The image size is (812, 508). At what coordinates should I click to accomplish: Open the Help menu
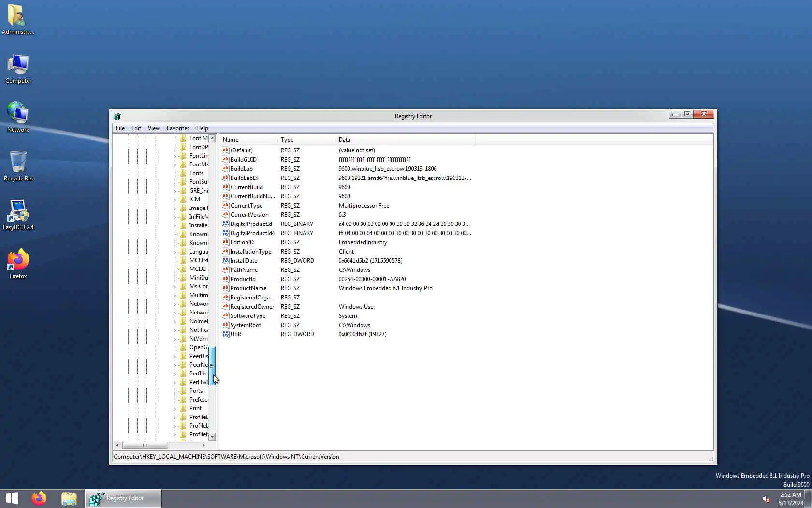[x=202, y=128]
